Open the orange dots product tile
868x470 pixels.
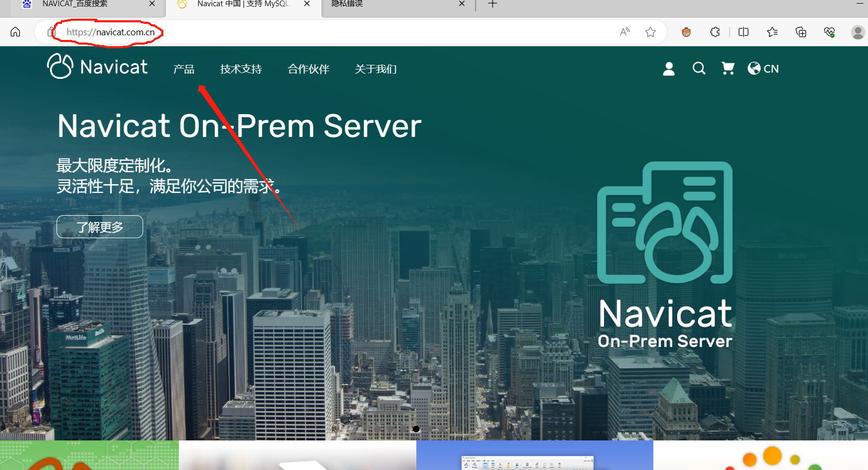pyautogui.click(x=761, y=455)
